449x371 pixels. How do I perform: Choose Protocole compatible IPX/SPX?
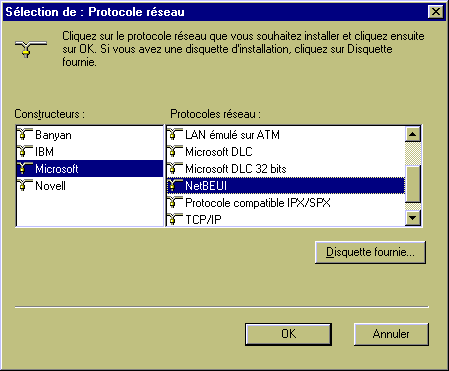point(286,203)
